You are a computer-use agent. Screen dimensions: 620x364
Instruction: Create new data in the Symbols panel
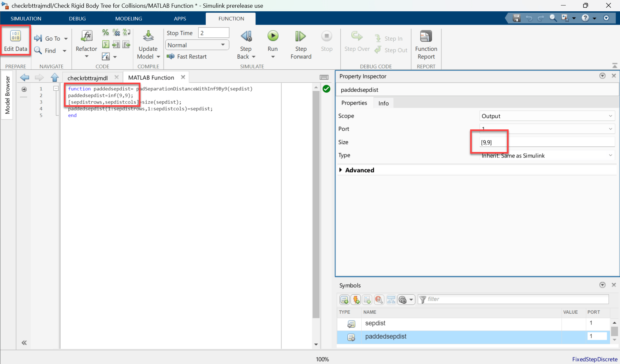tap(344, 299)
